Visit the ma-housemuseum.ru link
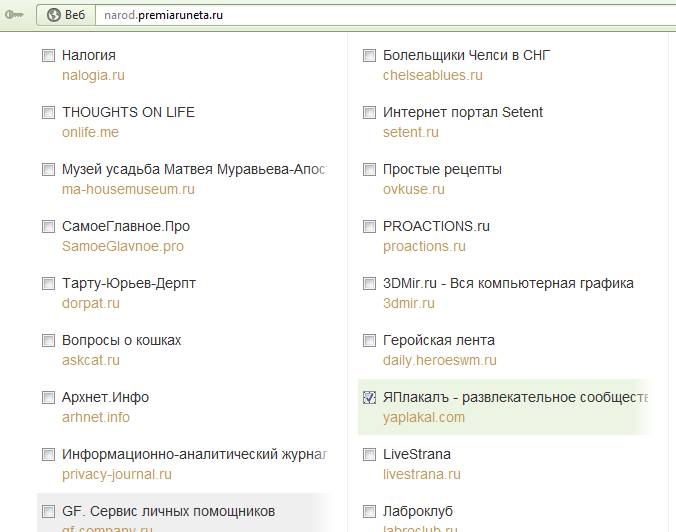The height and width of the screenshot is (532, 676). click(x=128, y=189)
